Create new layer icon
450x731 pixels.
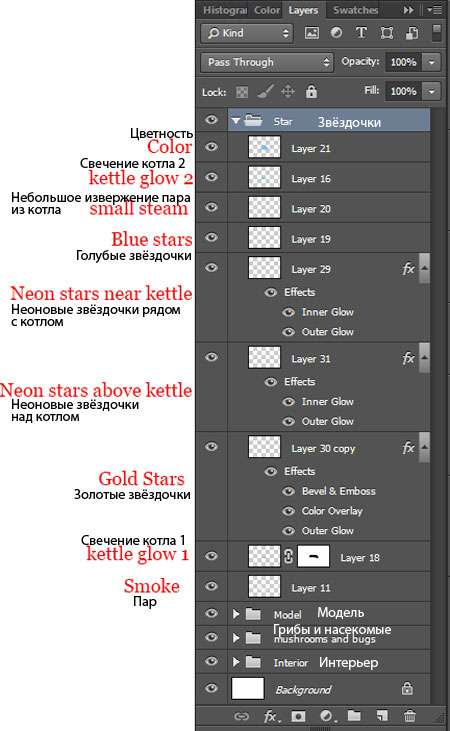(x=382, y=716)
